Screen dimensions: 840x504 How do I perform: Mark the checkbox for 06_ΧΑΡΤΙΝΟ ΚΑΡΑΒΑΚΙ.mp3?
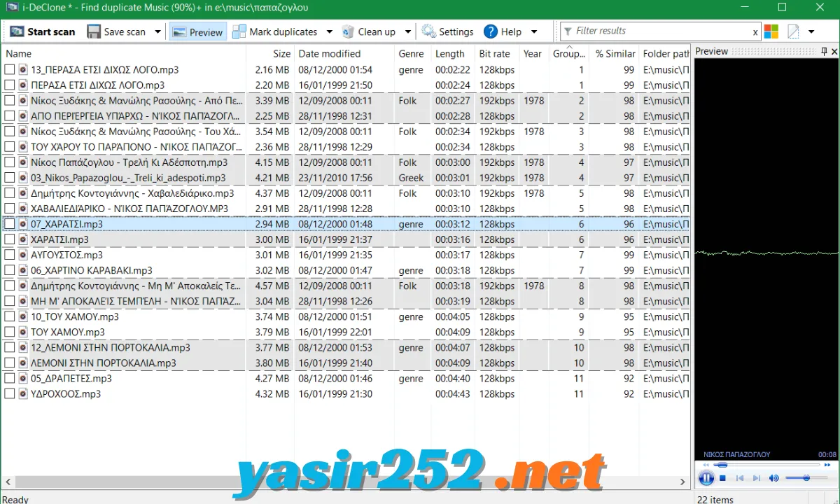10,270
